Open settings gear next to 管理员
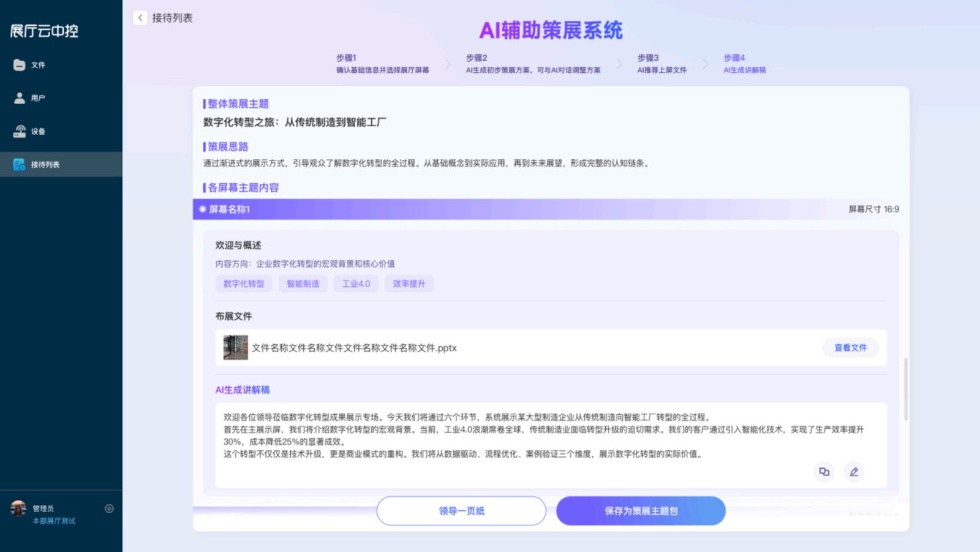Screen dimensions: 980x552 click(109, 509)
